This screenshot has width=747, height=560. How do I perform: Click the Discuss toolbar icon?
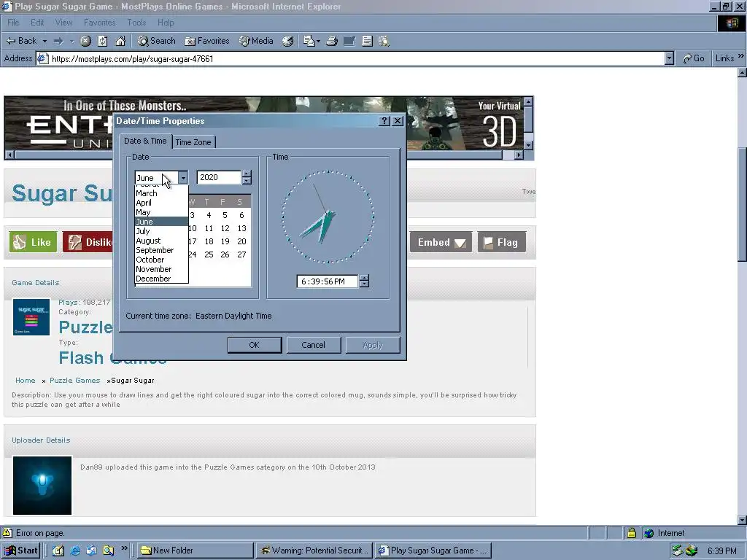click(x=367, y=41)
